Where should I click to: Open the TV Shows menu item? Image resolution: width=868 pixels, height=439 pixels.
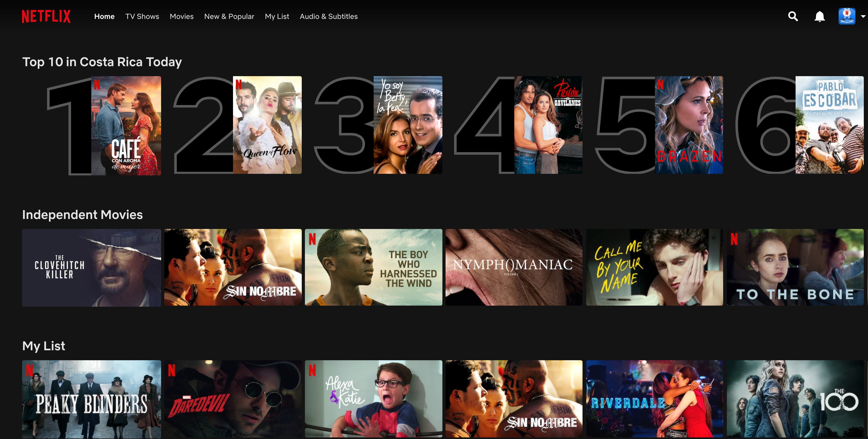[x=142, y=16]
